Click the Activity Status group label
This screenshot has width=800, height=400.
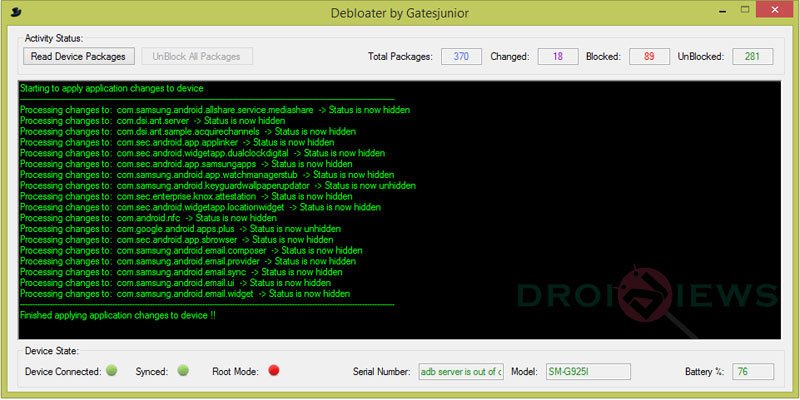tap(54, 38)
